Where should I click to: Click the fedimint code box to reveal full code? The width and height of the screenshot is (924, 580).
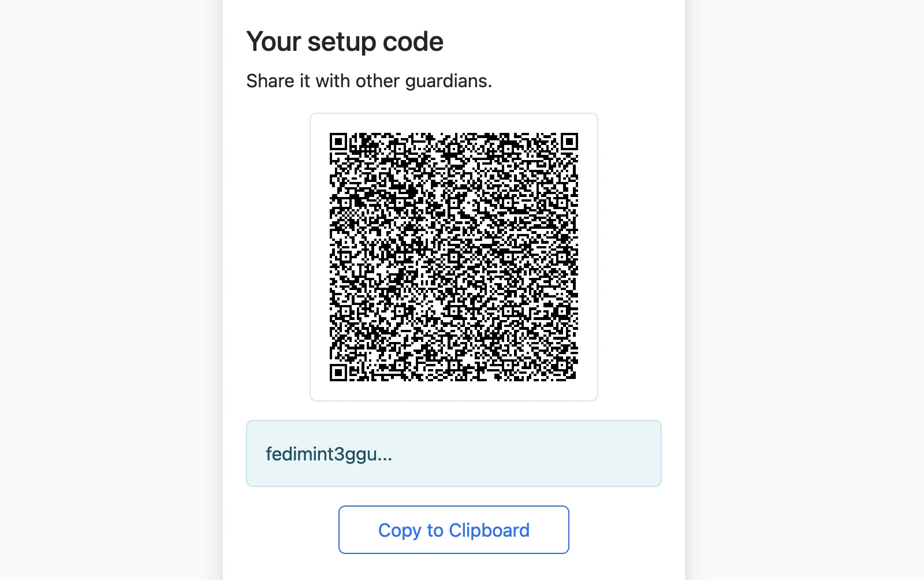(x=454, y=453)
